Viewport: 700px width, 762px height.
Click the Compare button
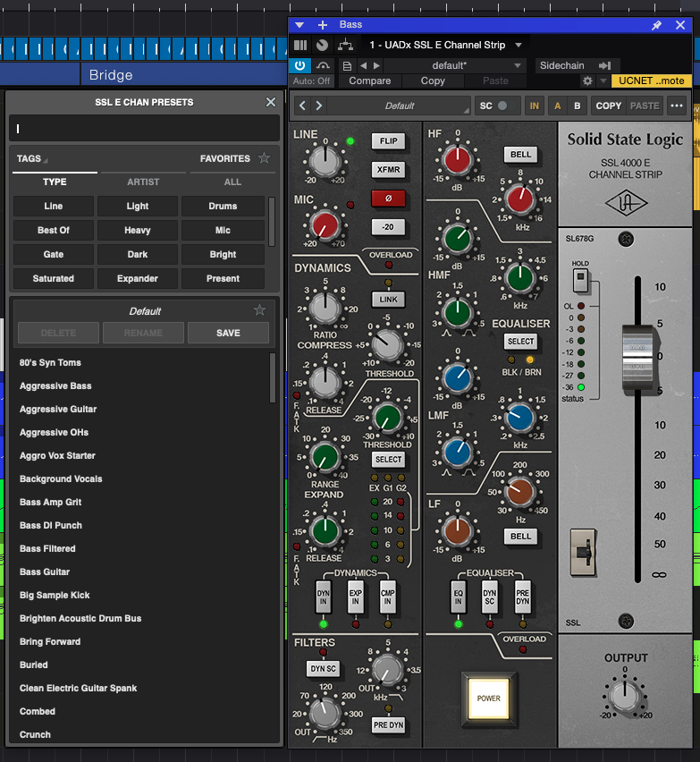370,80
